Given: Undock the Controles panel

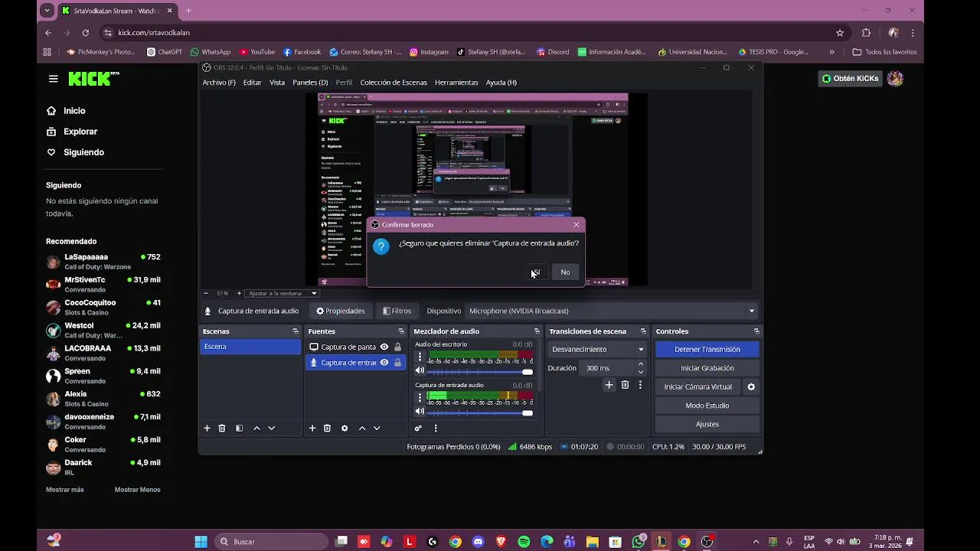Looking at the screenshot, I should point(756,331).
